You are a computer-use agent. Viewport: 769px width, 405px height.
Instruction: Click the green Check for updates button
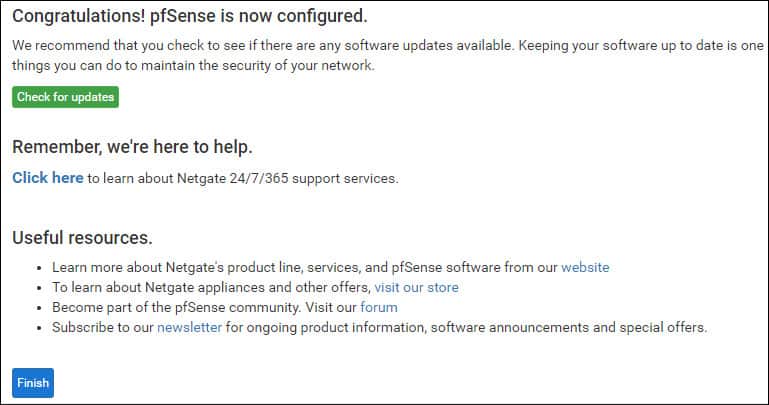(x=65, y=97)
